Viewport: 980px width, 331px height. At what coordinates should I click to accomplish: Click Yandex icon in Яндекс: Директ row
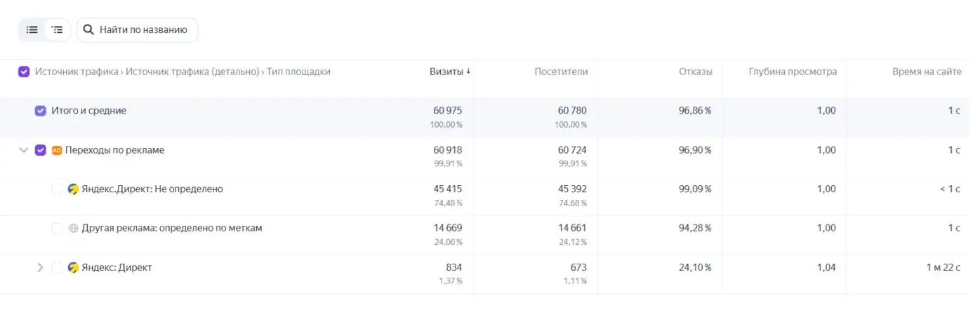[73, 268]
